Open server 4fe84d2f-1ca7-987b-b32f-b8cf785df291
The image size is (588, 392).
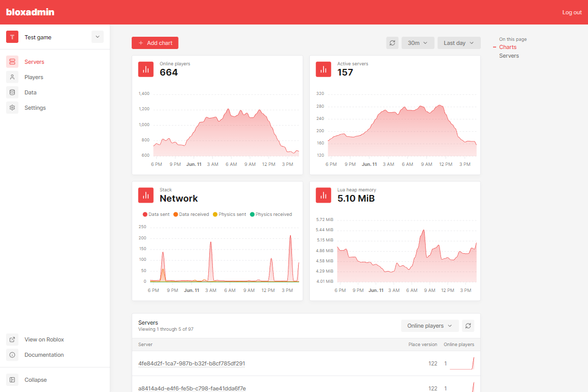tap(191, 363)
